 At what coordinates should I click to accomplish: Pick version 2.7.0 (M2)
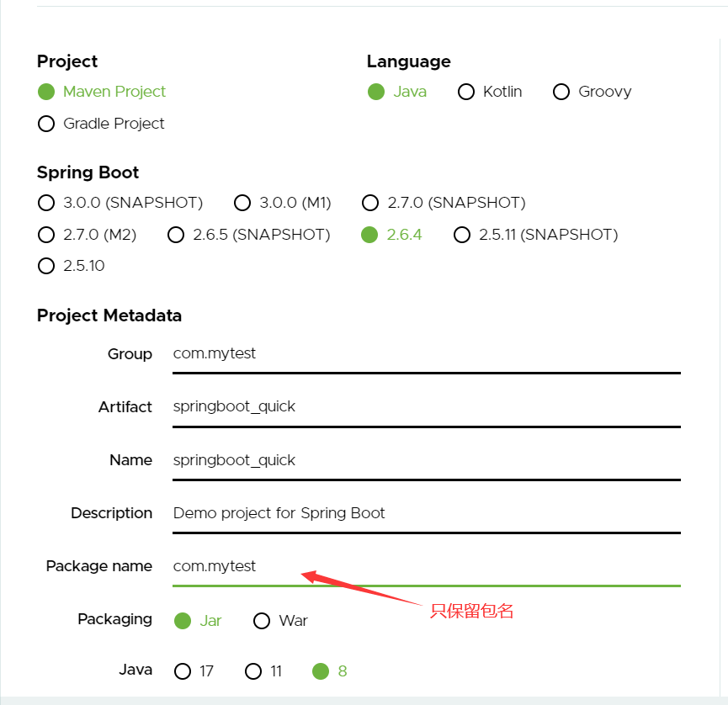pos(46,235)
